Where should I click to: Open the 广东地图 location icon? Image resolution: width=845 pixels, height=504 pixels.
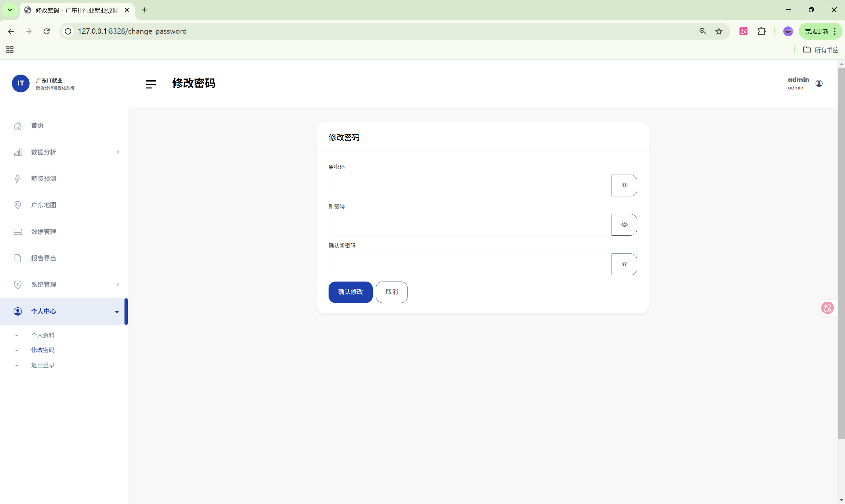pyautogui.click(x=18, y=205)
